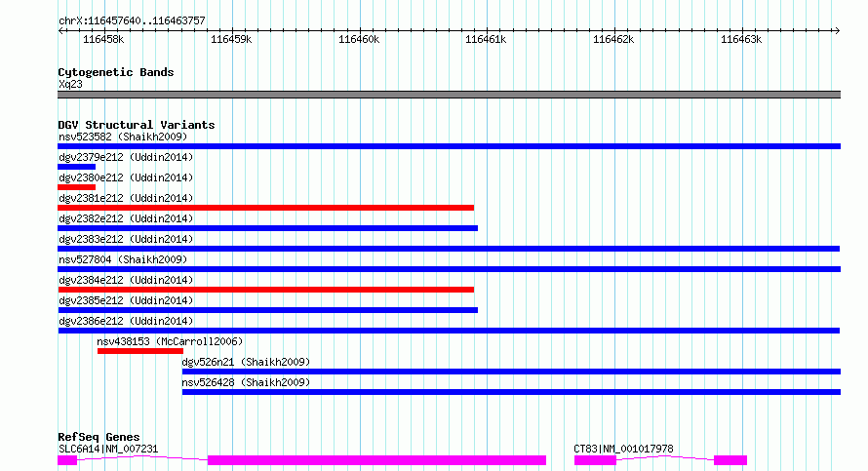868x471 pixels.
Task: Click the ruler's left arrow end
Action: (x=60, y=31)
